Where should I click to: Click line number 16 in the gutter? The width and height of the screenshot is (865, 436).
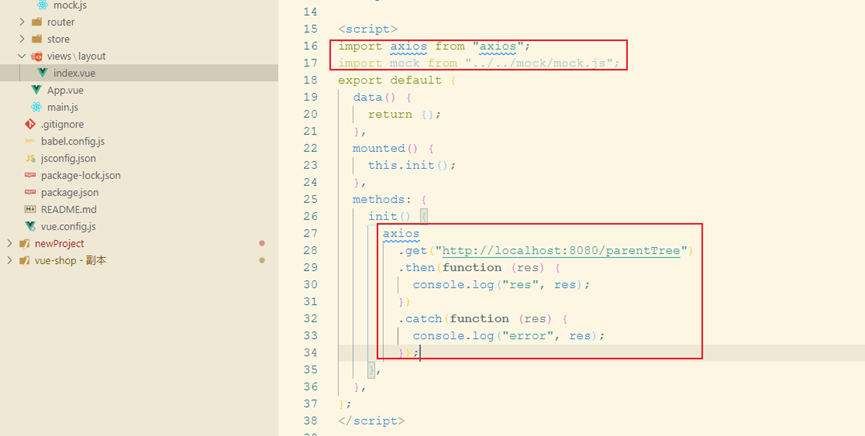pyautogui.click(x=311, y=46)
